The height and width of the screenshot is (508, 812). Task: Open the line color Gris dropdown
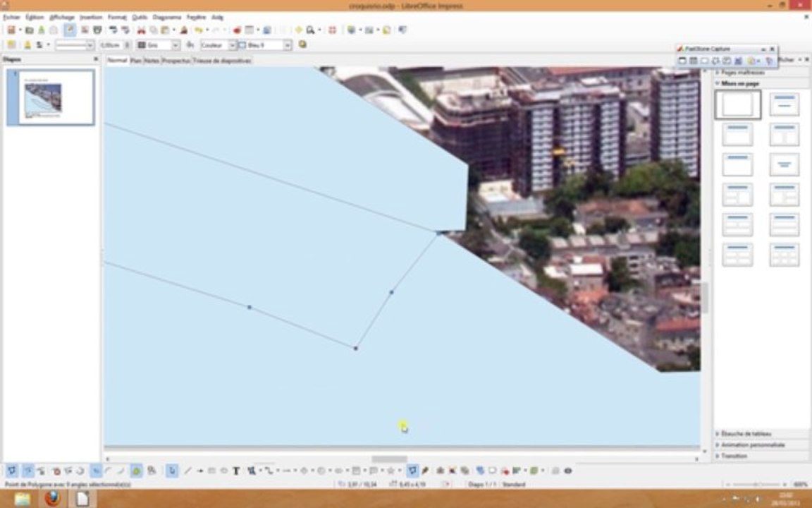tap(175, 45)
